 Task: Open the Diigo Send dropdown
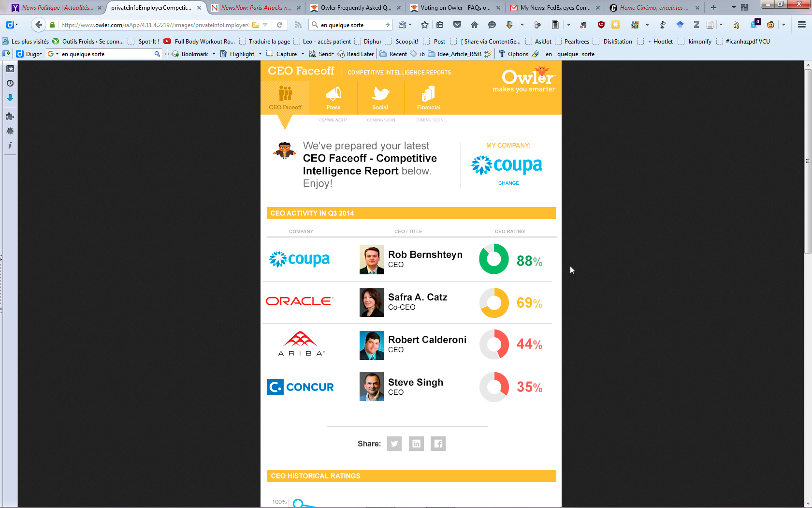(x=321, y=54)
